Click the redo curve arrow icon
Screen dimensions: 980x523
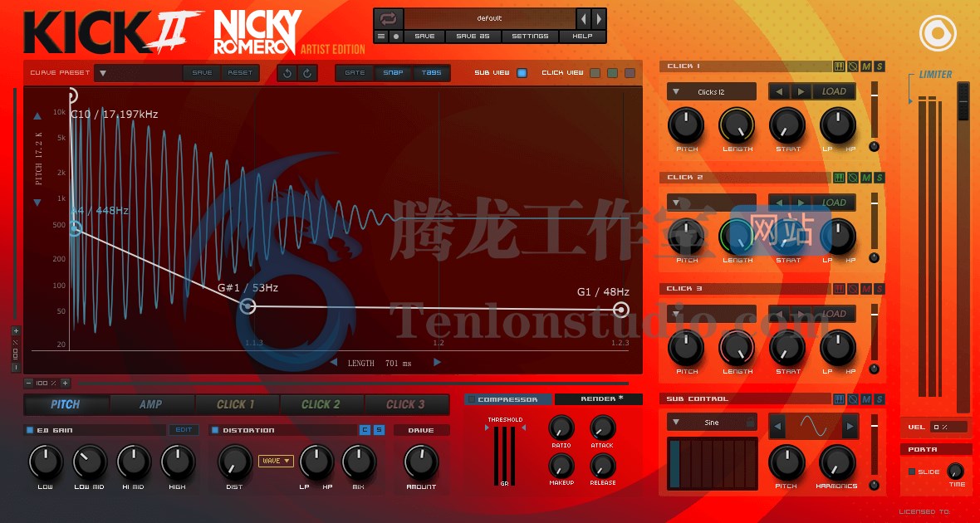(307, 73)
